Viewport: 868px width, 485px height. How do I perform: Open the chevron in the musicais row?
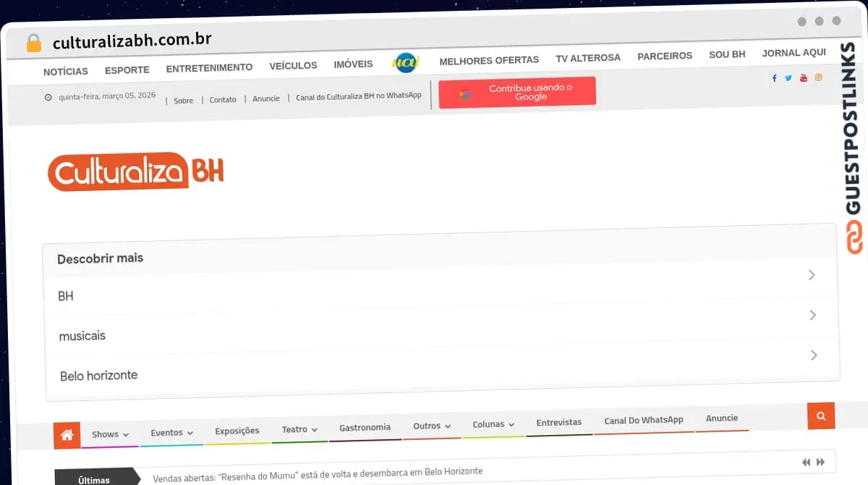pos(813,315)
